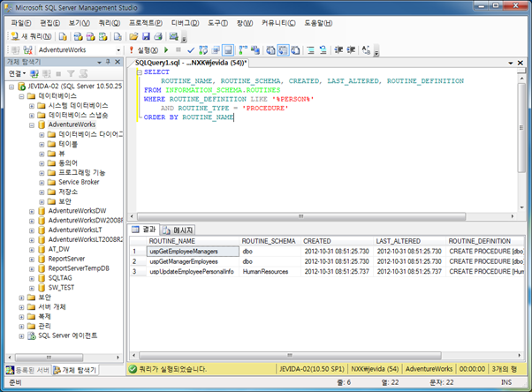Open SQL Server Compact Query icon
532x392 pixels.
[x=118, y=36]
